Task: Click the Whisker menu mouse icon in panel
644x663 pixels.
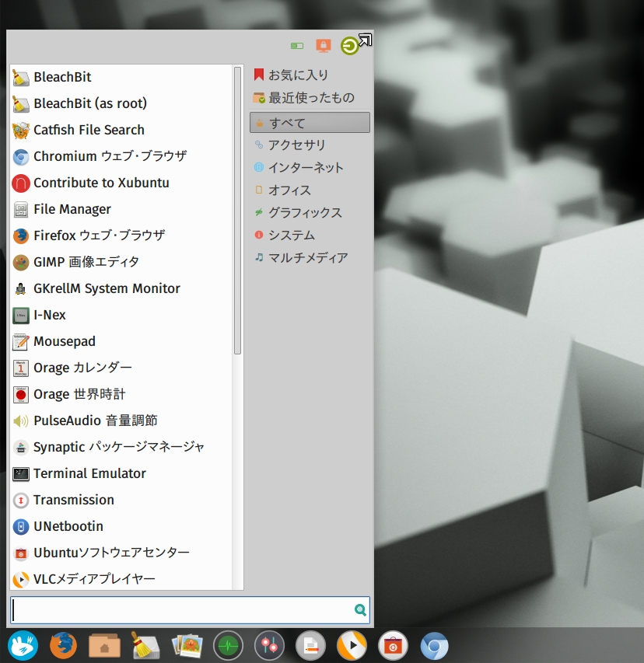Action: 23,645
